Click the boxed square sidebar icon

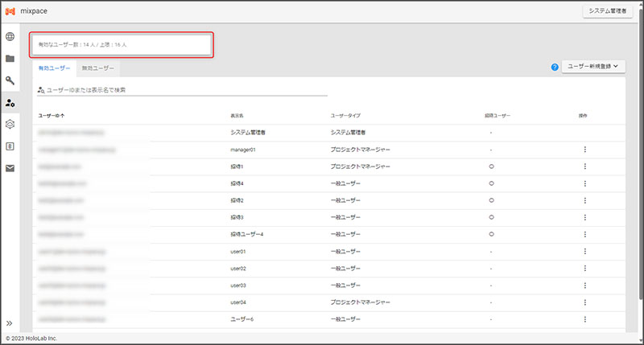coord(10,146)
